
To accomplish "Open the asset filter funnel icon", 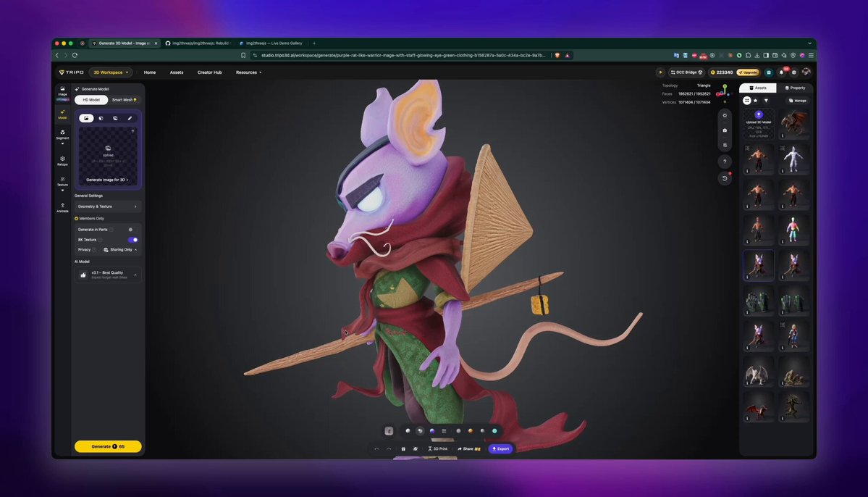I will [x=766, y=100].
